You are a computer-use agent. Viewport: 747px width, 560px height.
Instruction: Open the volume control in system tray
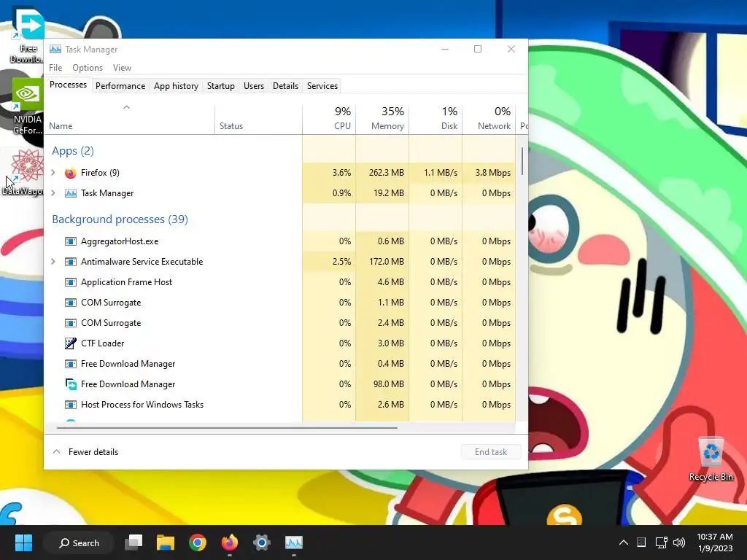(679, 542)
